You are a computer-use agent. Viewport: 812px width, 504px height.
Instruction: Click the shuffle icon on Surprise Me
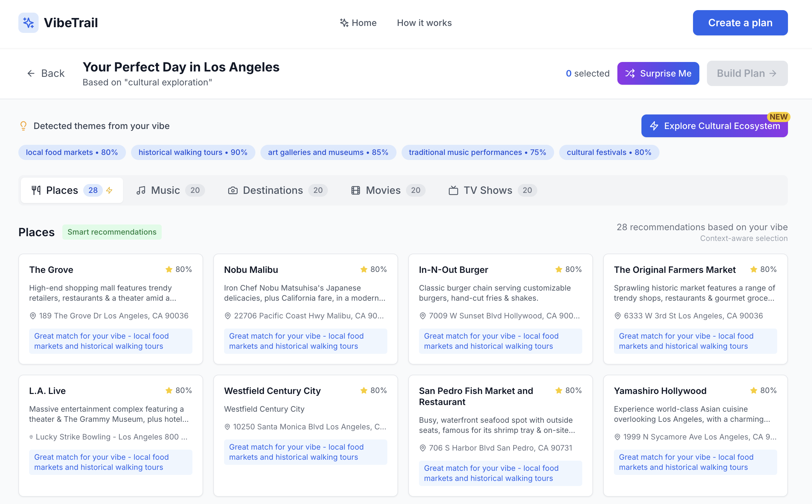click(630, 73)
